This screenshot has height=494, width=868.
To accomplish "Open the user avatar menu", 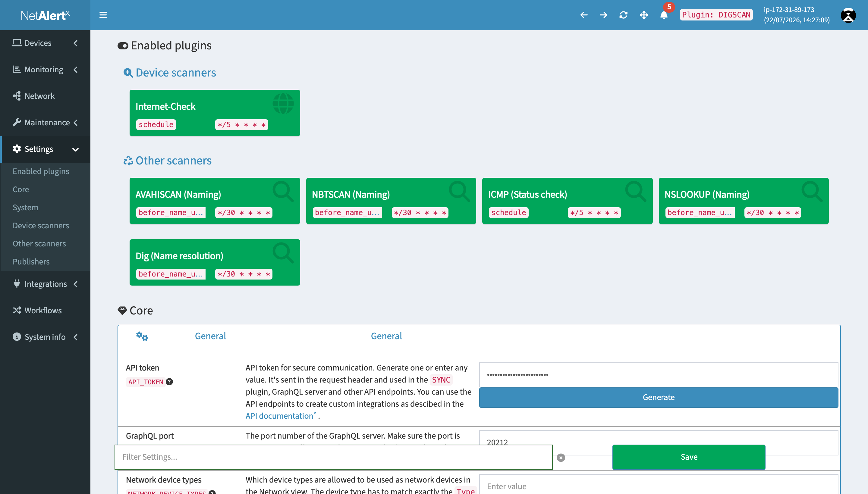I will [848, 15].
